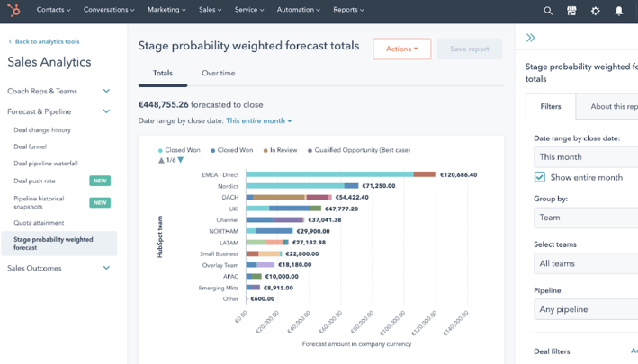
Task: Click the NEW badge beside Deal push rate
Action: pyautogui.click(x=100, y=181)
